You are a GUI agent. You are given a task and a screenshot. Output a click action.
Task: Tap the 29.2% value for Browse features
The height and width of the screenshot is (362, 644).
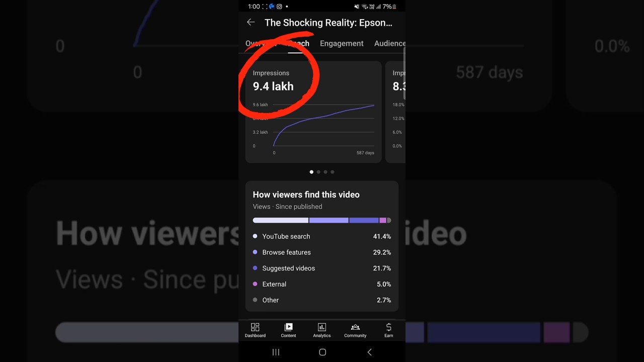[382, 252]
